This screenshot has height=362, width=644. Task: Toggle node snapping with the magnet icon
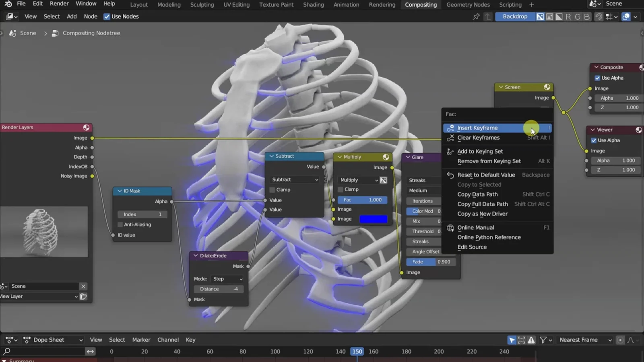tap(599, 16)
